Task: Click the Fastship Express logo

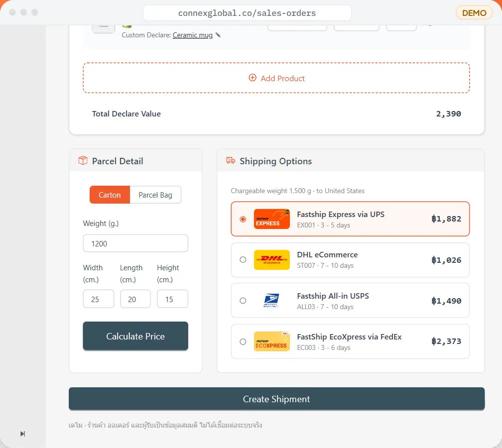Action: click(x=272, y=219)
